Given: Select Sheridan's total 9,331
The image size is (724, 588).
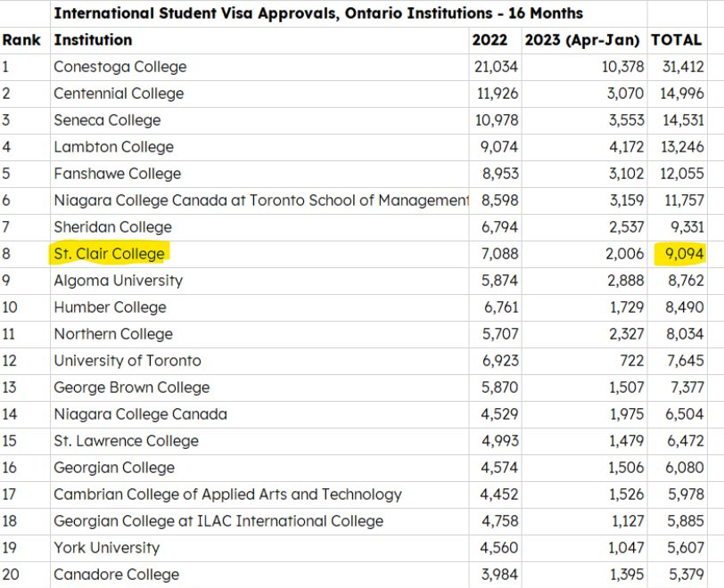Looking at the screenshot, I should pyautogui.click(x=677, y=227).
